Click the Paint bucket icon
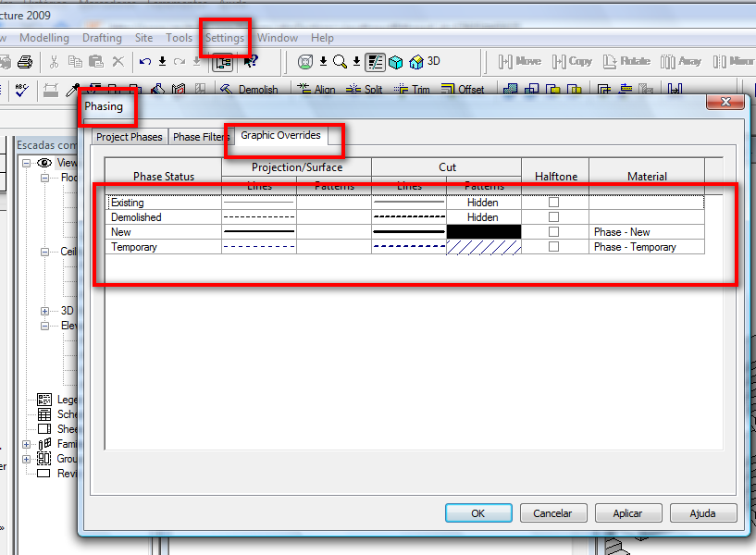Viewport: 756px width, 555px height. pos(157,89)
